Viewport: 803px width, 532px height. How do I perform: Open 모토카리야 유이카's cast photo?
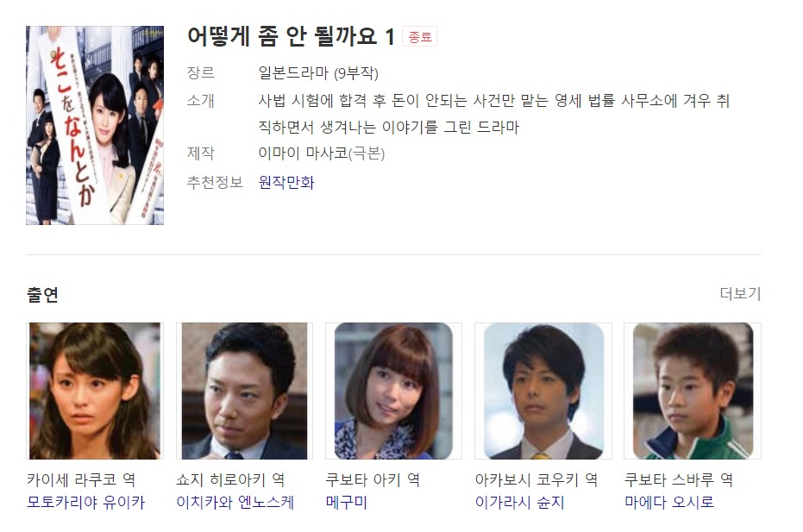coord(95,391)
